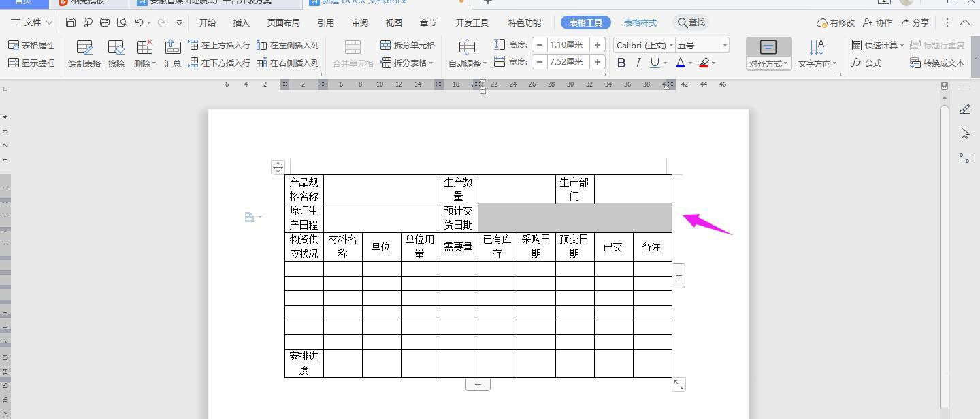
Task: Click the pen icon in right sidebar
Action: click(964, 110)
